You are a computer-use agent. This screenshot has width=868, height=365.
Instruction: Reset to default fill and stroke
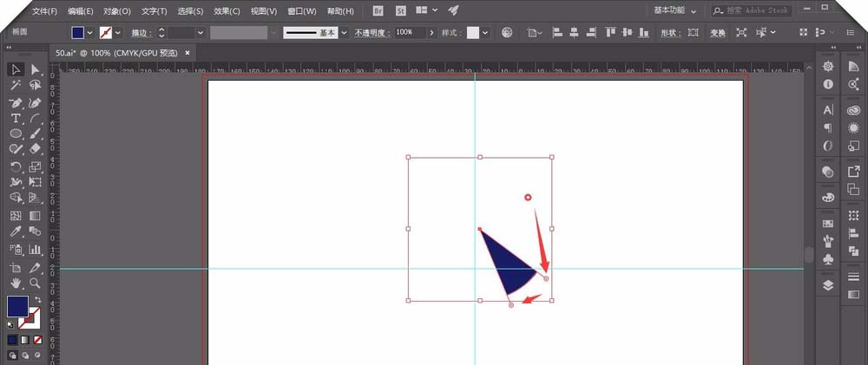(x=10, y=325)
